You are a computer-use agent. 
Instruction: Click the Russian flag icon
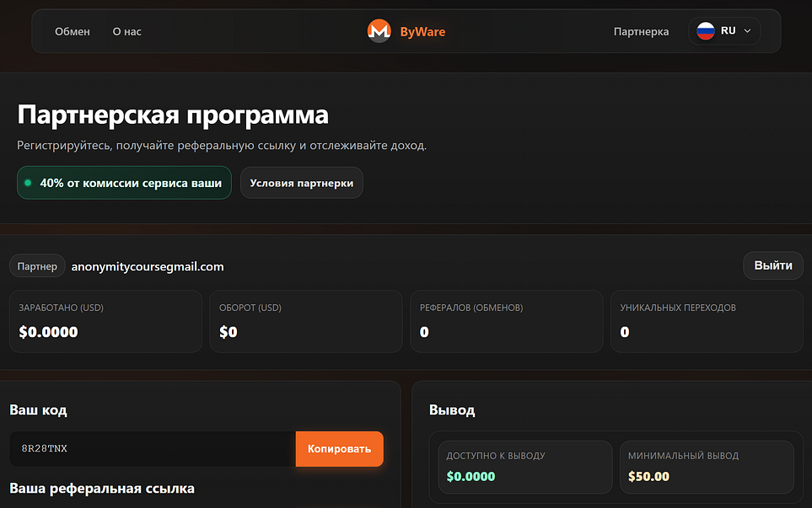(x=705, y=31)
